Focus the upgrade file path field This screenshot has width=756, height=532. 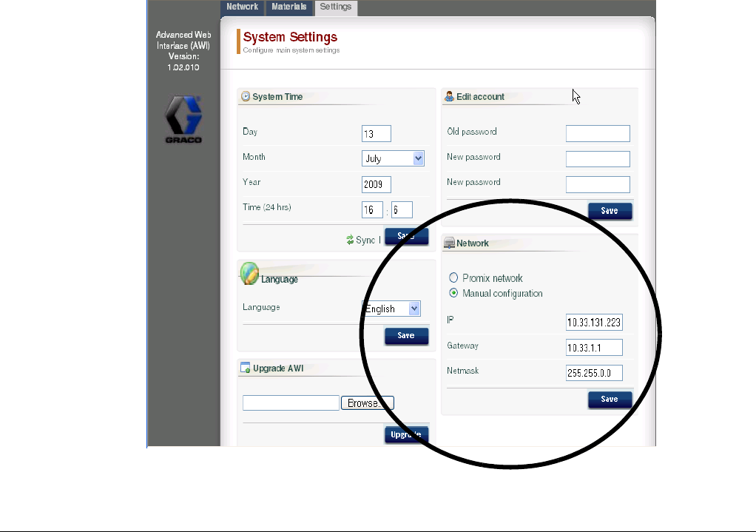coord(291,403)
